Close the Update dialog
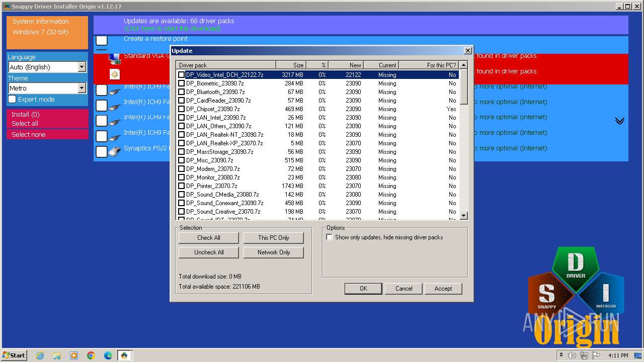 (x=468, y=51)
